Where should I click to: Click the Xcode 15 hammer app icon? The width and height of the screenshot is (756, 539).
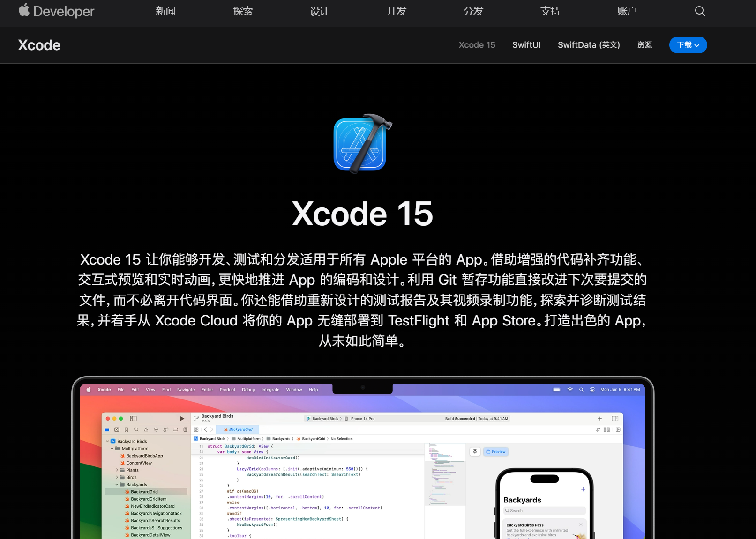coord(362,144)
